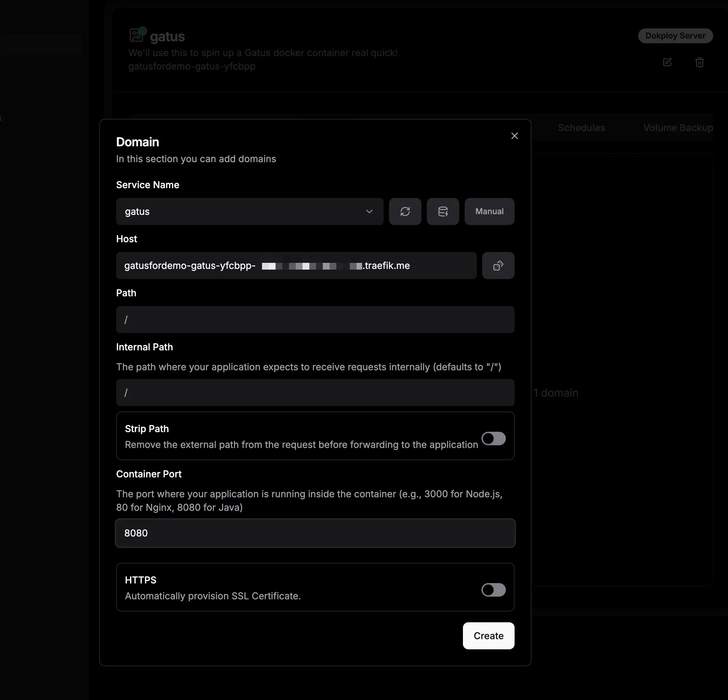The image size is (728, 700).
Task: Click the gatus compose service icon
Action: tap(137, 35)
